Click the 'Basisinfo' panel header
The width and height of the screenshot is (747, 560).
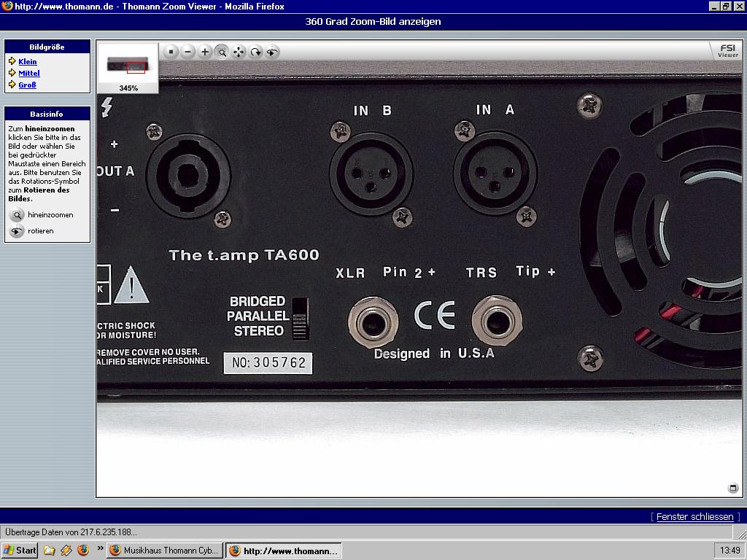point(47,114)
